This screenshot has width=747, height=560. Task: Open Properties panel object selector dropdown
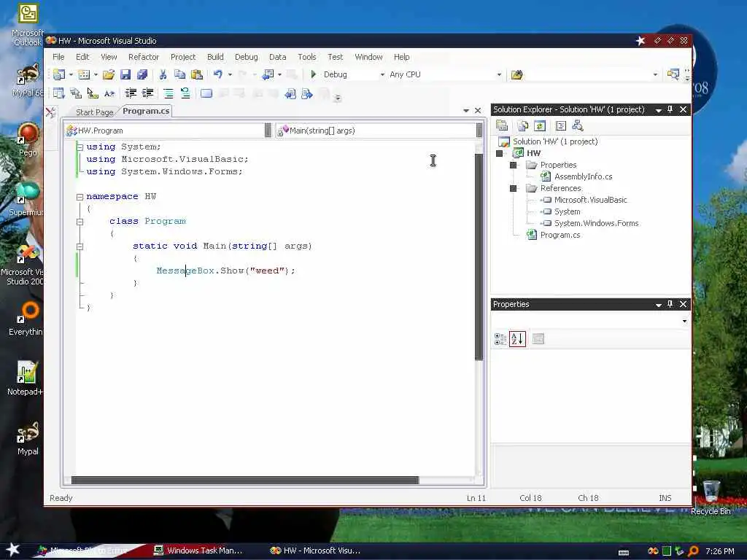pyautogui.click(x=684, y=322)
